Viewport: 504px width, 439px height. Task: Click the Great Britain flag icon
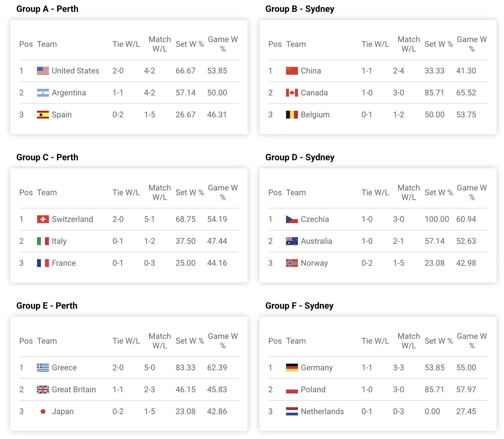coord(43,390)
